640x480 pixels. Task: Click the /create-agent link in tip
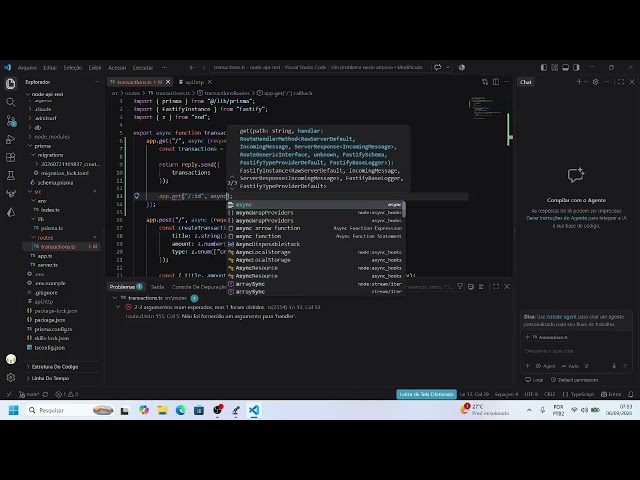[x=561, y=317]
